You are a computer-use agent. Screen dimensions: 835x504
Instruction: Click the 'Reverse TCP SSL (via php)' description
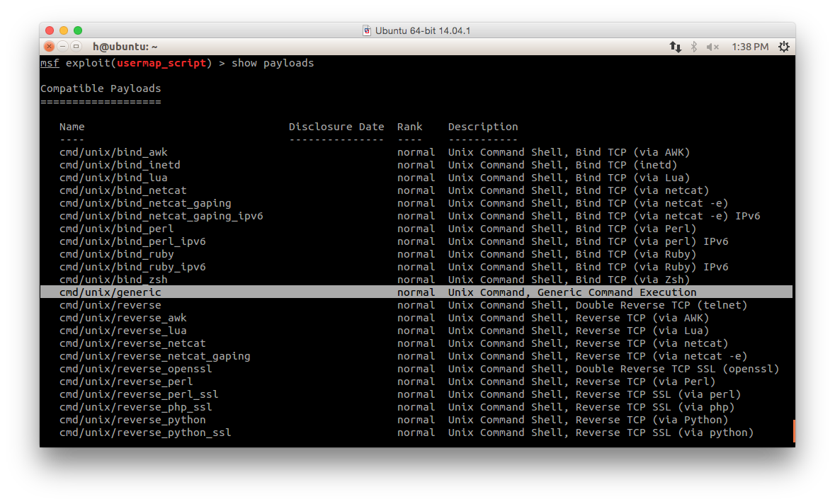click(655, 407)
